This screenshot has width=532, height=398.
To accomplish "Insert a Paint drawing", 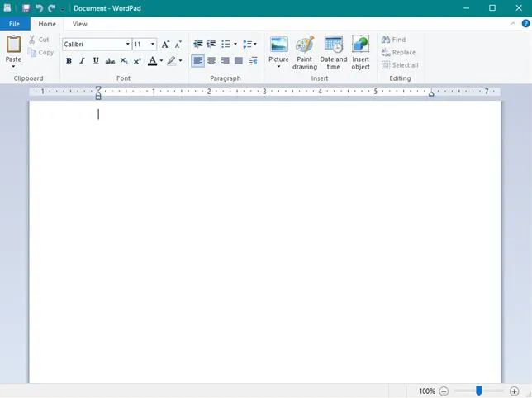I will (304, 52).
